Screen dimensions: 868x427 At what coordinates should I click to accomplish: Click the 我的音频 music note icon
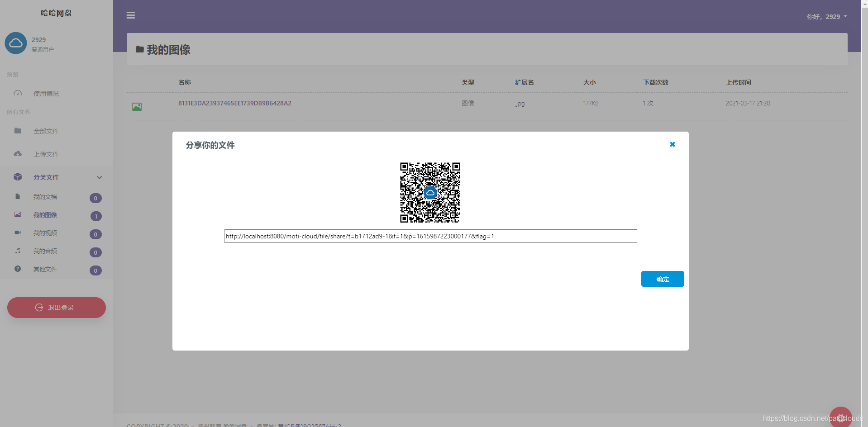18,251
